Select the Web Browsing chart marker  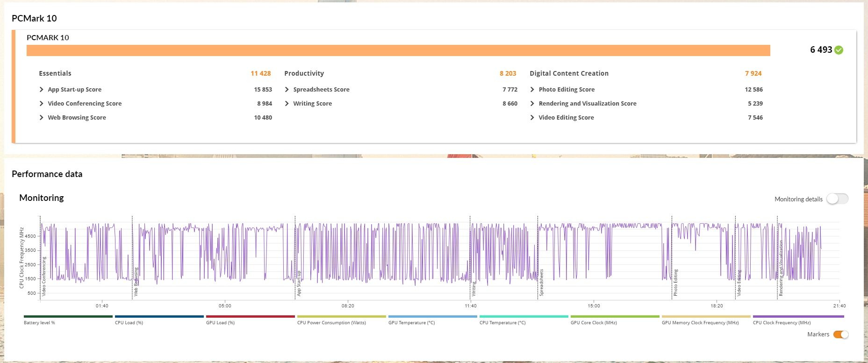click(136, 282)
